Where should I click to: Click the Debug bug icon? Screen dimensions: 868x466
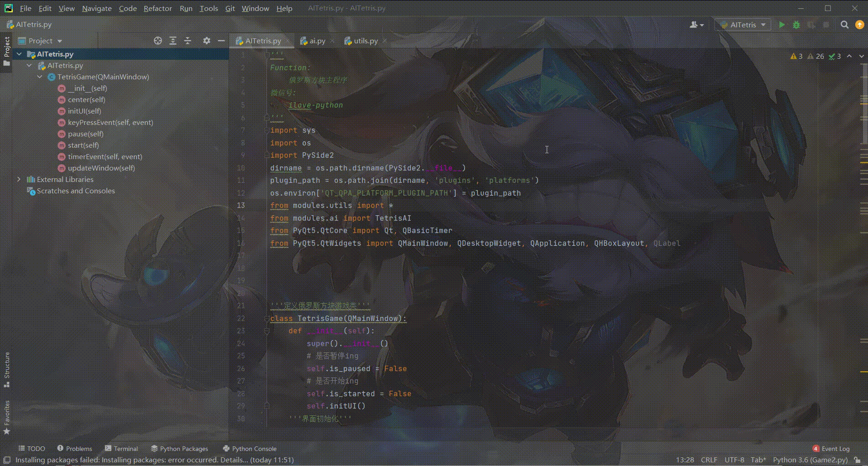796,25
